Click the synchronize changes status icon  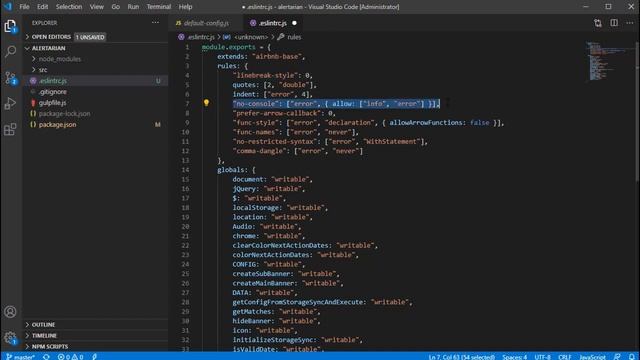pyautogui.click(x=46, y=357)
